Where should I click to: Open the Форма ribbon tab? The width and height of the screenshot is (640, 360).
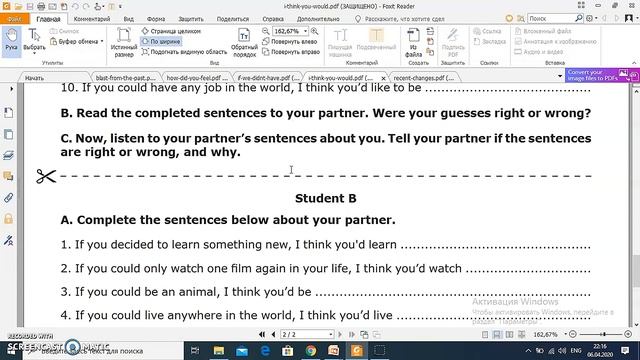(156, 19)
